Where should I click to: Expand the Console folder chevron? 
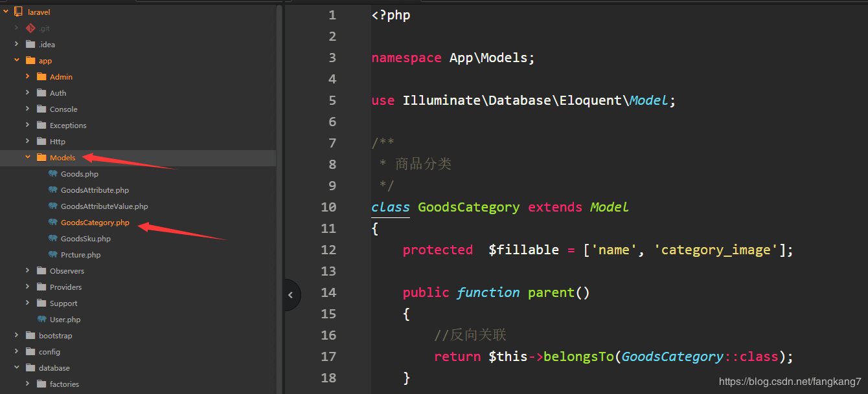pyautogui.click(x=28, y=109)
